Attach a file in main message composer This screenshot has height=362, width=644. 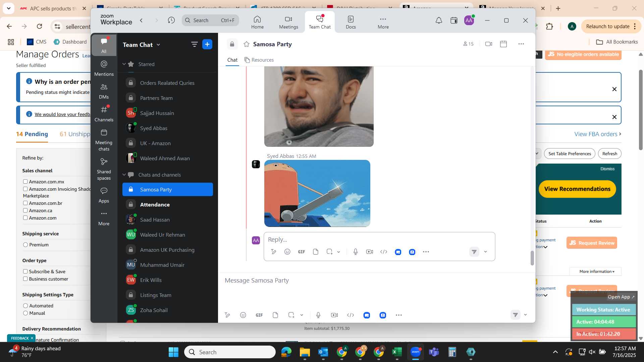click(x=275, y=315)
